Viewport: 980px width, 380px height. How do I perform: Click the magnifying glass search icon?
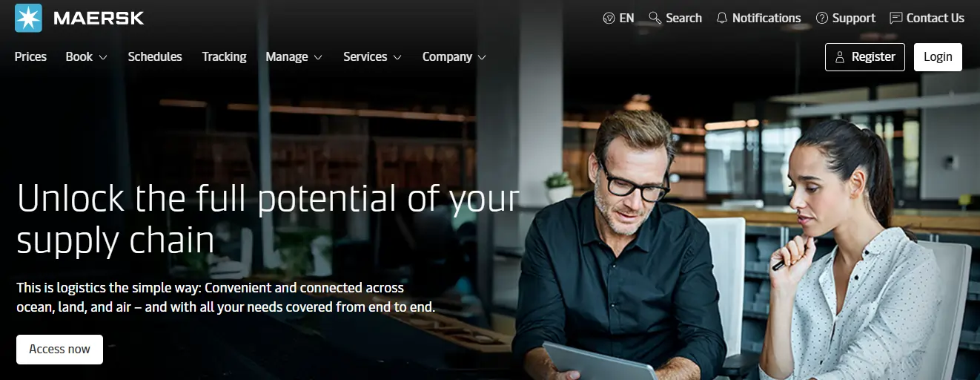655,19
